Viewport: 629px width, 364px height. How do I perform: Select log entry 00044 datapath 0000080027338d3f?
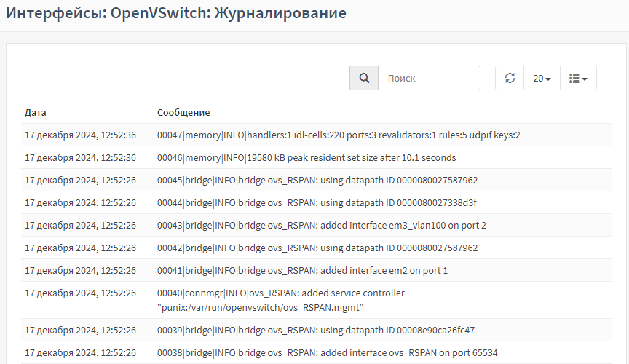click(x=316, y=202)
